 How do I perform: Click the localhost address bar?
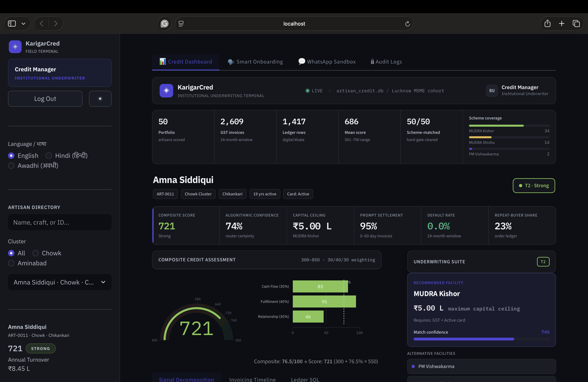point(294,24)
